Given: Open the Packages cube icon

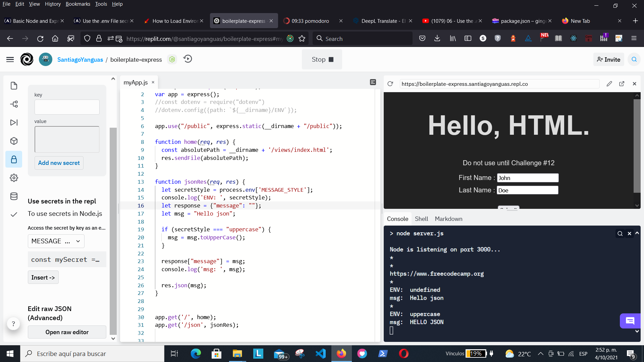Looking at the screenshot, I should (x=14, y=141).
